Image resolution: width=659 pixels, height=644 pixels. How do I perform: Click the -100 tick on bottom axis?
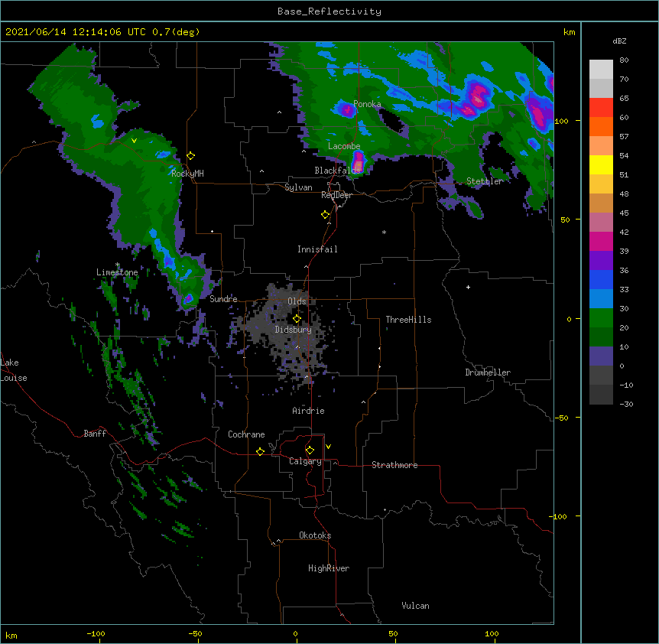tap(96, 633)
